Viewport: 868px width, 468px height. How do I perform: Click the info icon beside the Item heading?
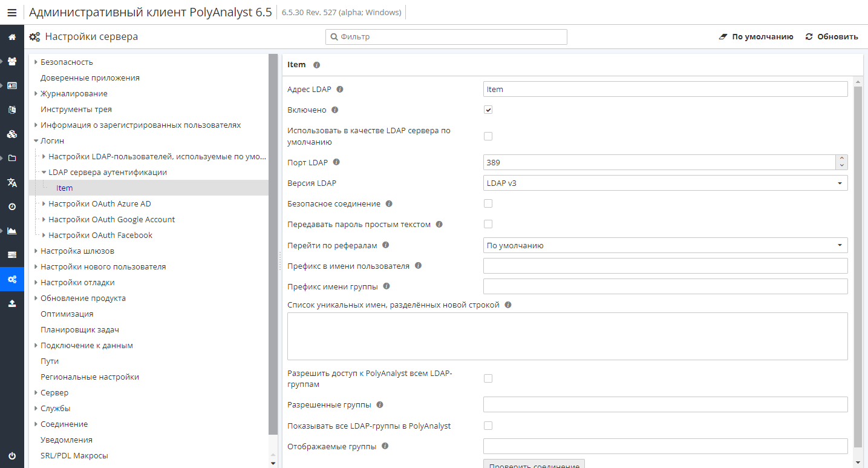click(316, 65)
